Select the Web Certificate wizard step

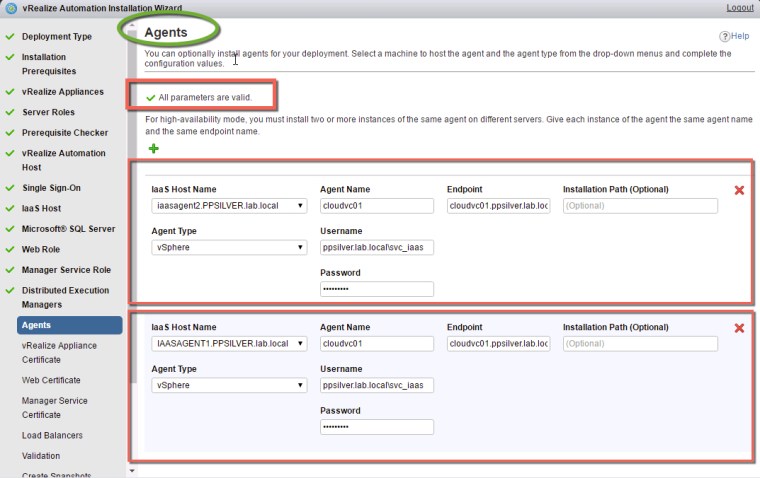51,380
